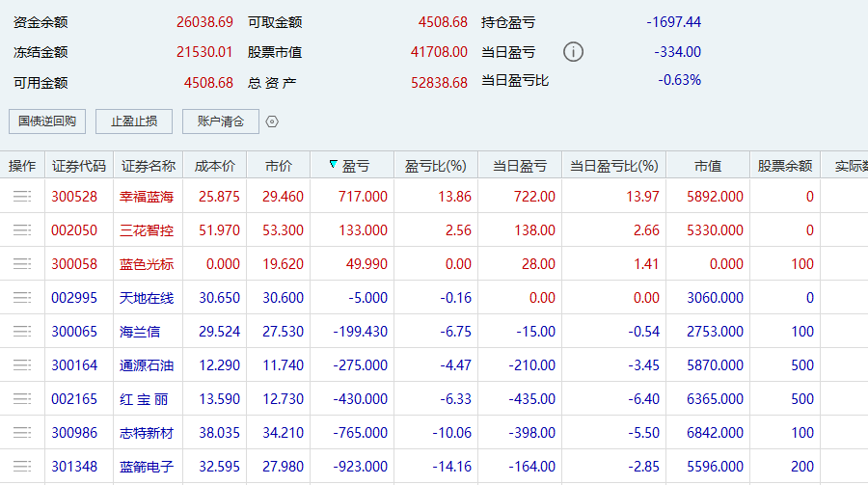Open operation menu icon for 蓝箭电子 row

(x=22, y=467)
